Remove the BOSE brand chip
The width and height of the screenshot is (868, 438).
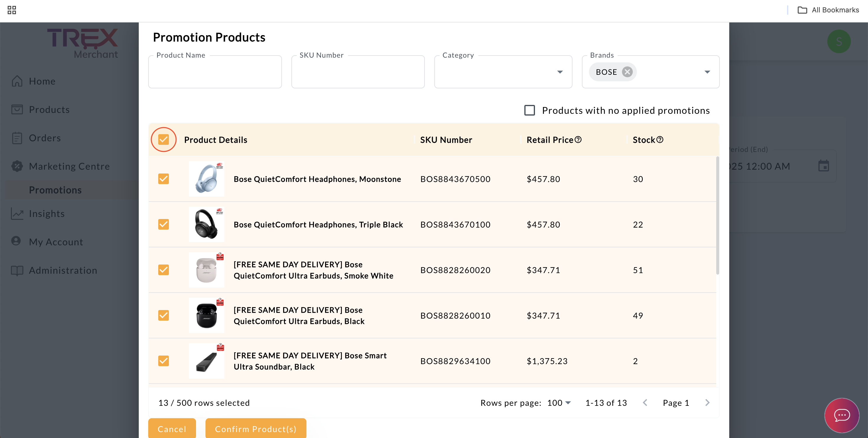click(627, 72)
